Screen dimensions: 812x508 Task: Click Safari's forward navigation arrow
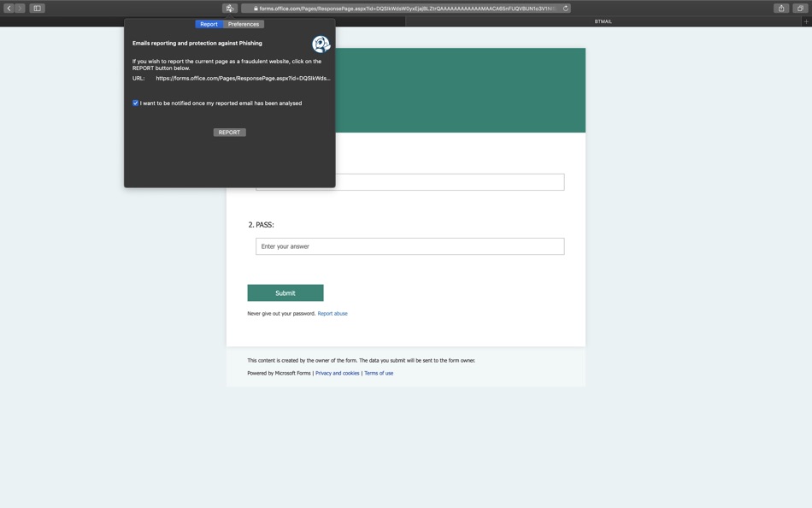(x=20, y=9)
